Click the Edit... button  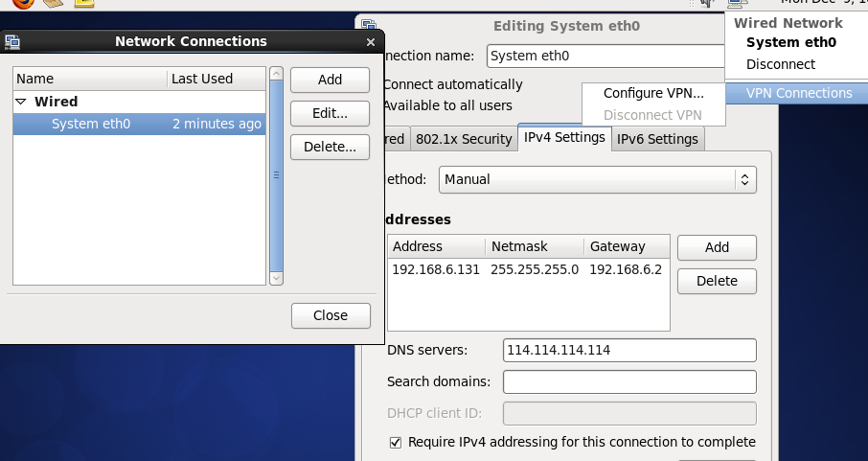(330, 113)
